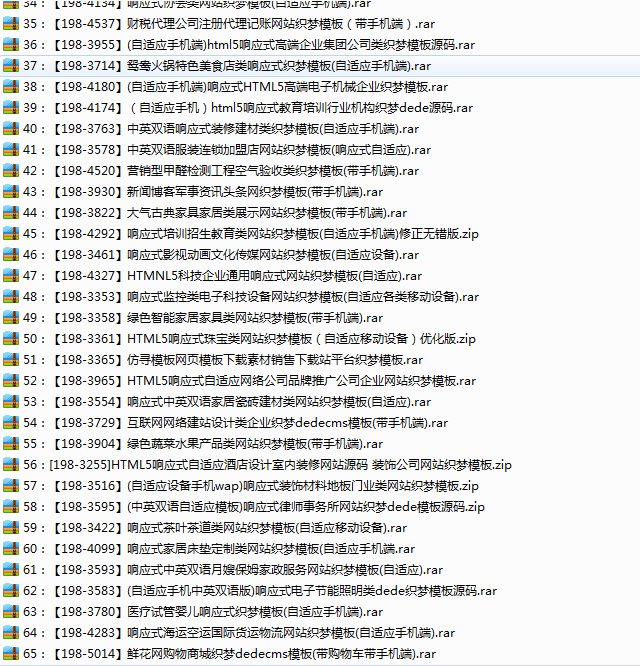Click the archive icon of row 39
Screen dimensions: 640x666
tap(11, 108)
